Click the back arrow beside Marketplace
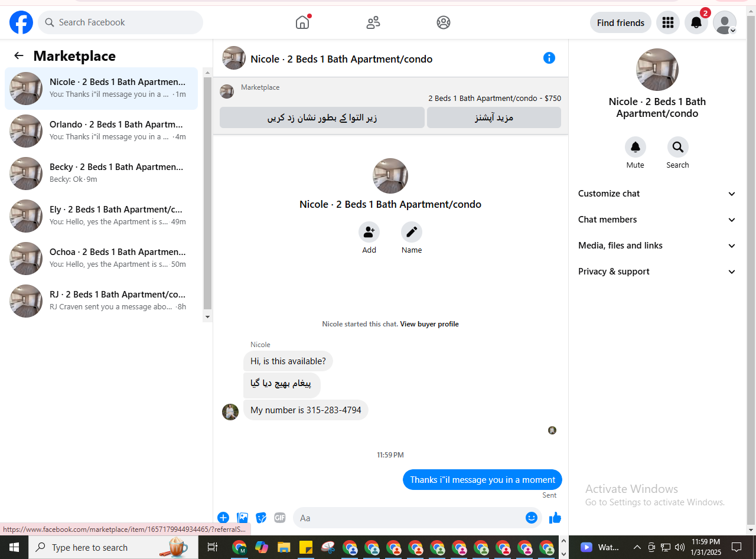Screen dimensions: 756x559 [19, 55]
